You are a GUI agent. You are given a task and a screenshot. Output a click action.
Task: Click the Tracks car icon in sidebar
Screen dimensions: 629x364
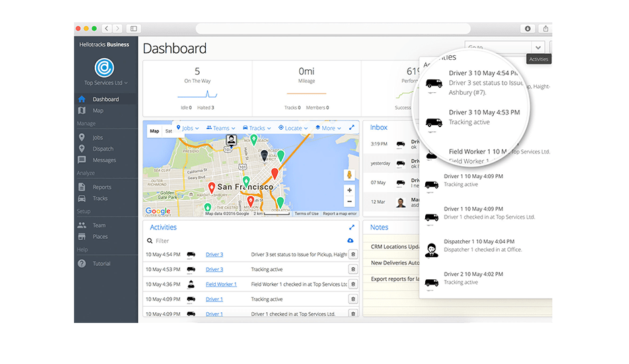82,198
